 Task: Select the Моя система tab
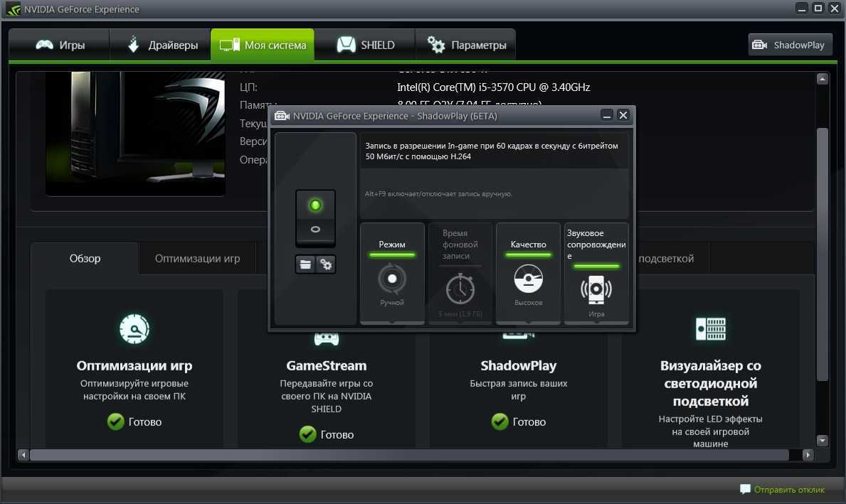click(263, 45)
